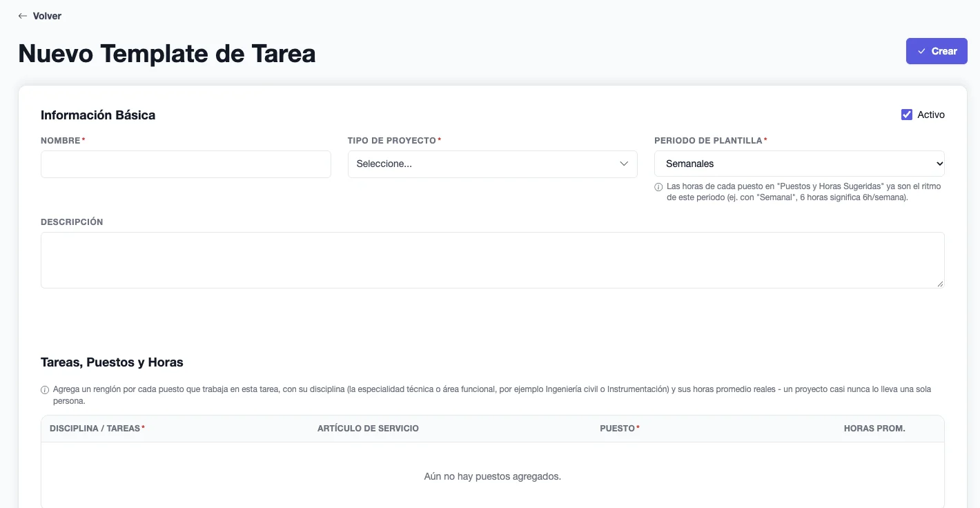Click the 'Puesto' column header
The height and width of the screenshot is (508, 980).
click(x=620, y=429)
